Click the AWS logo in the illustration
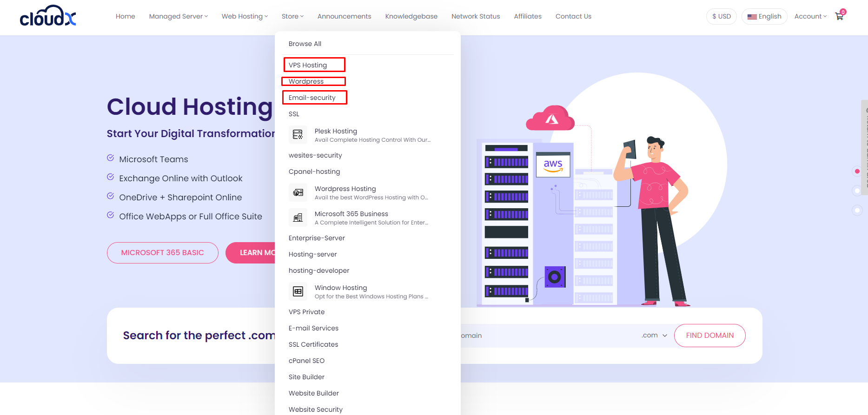 (x=553, y=165)
